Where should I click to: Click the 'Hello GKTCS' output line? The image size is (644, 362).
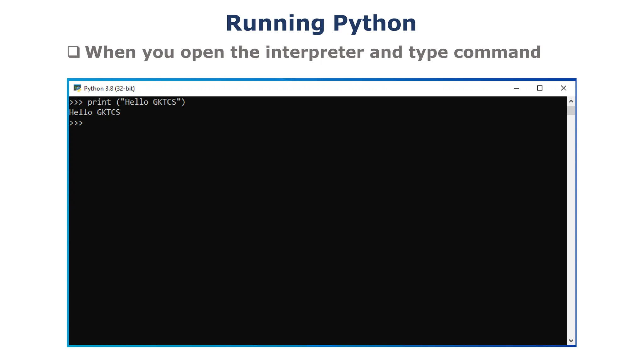[95, 112]
